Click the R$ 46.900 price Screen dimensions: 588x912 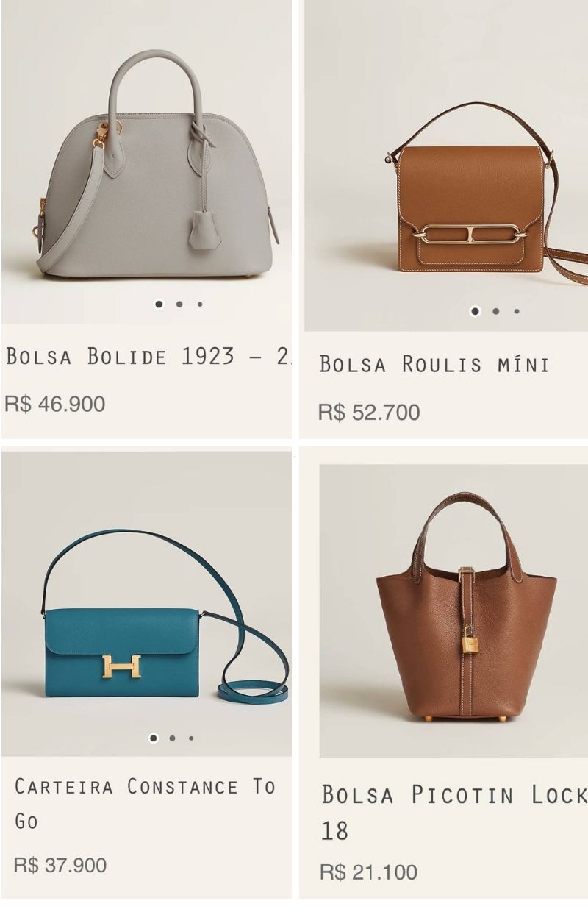pos(55,404)
